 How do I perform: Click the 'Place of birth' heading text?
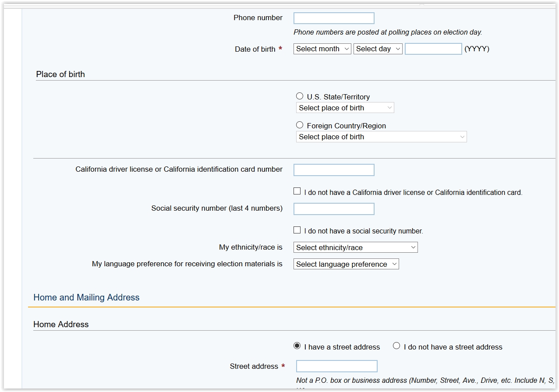coord(60,74)
